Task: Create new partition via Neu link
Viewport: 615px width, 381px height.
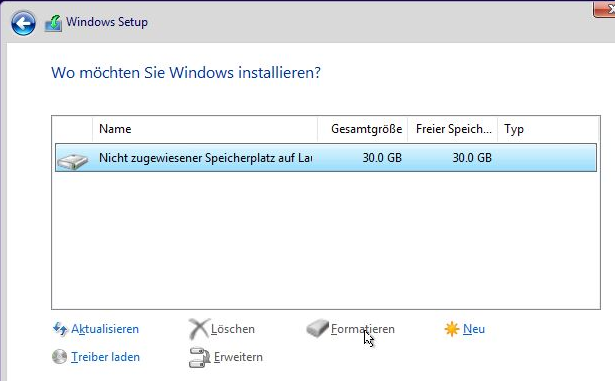Action: pos(474,329)
